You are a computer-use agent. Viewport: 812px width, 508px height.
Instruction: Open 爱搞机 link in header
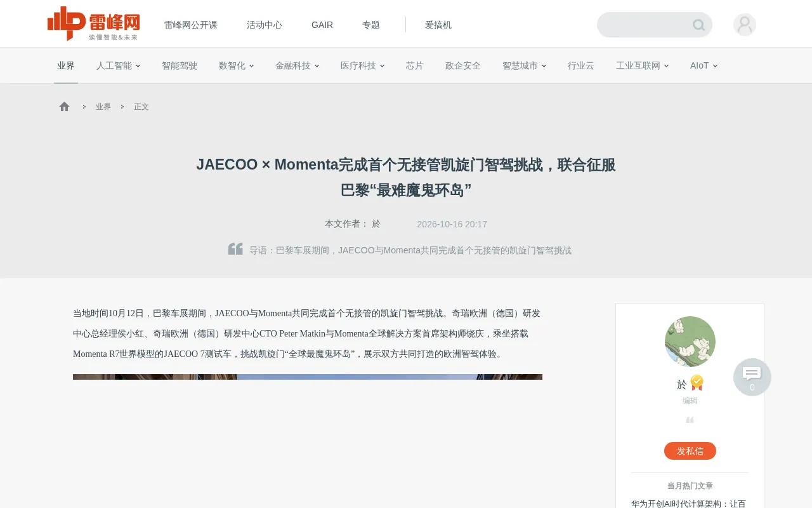click(438, 25)
